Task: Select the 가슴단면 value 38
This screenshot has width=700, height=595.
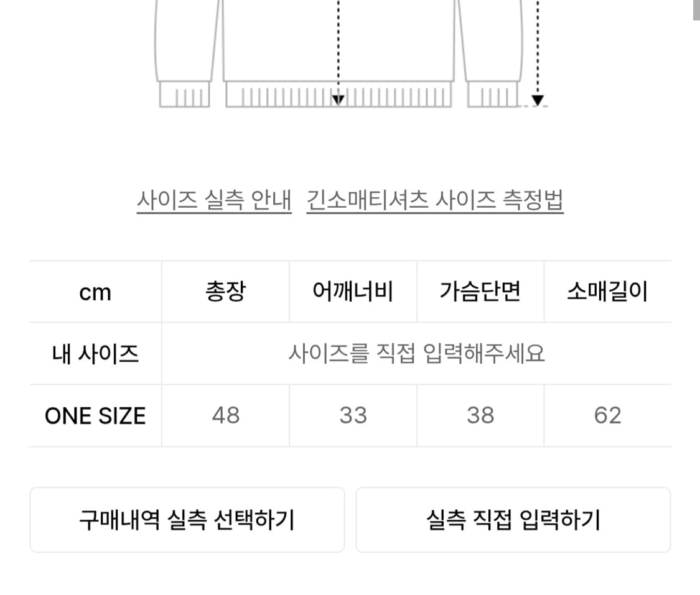Action: (x=480, y=415)
